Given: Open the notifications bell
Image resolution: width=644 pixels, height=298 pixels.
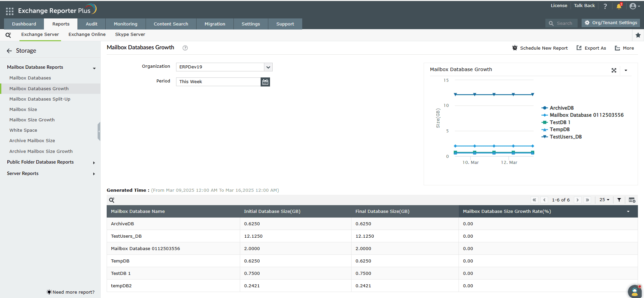Looking at the screenshot, I should click(x=619, y=6).
